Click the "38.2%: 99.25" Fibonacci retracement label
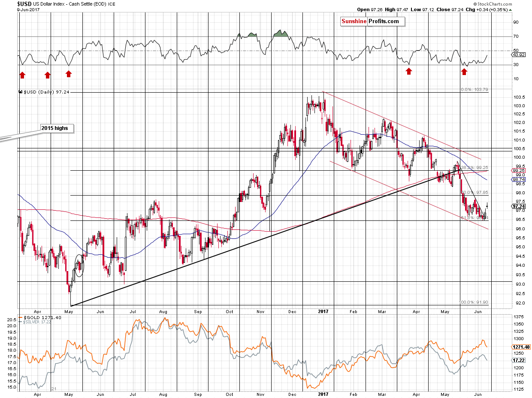 click(x=475, y=167)
